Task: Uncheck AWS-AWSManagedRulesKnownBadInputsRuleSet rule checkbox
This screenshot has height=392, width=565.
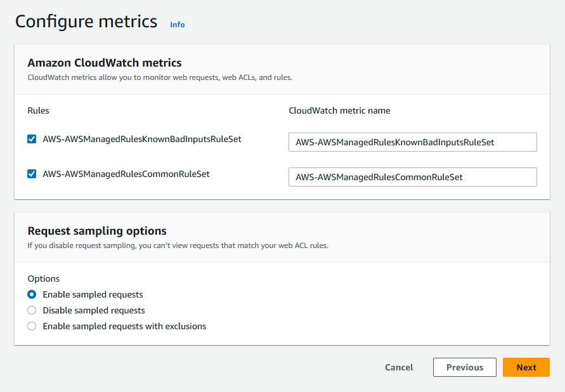Action: coord(32,139)
